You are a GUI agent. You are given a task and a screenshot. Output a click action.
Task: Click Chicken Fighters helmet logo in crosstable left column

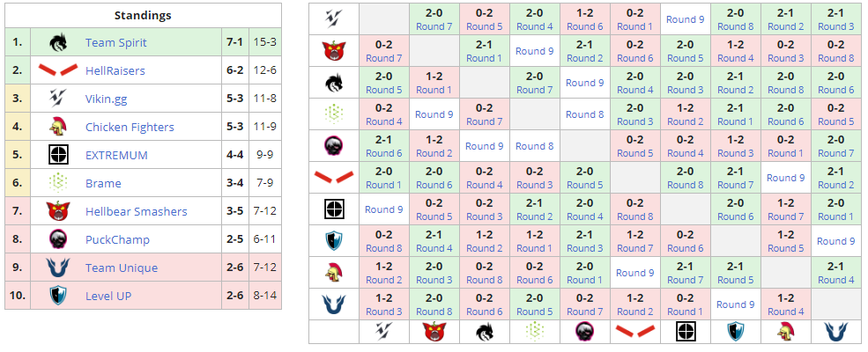tap(334, 273)
